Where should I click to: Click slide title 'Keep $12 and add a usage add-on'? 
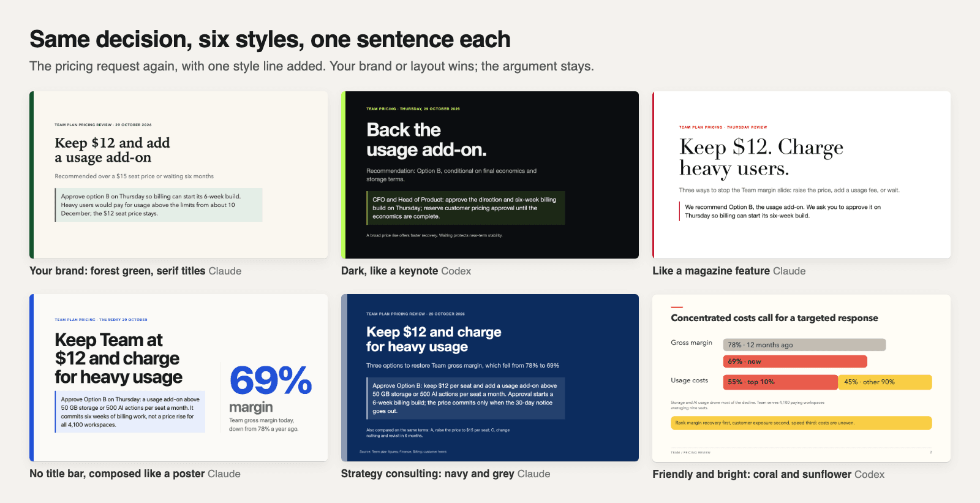[x=112, y=150]
